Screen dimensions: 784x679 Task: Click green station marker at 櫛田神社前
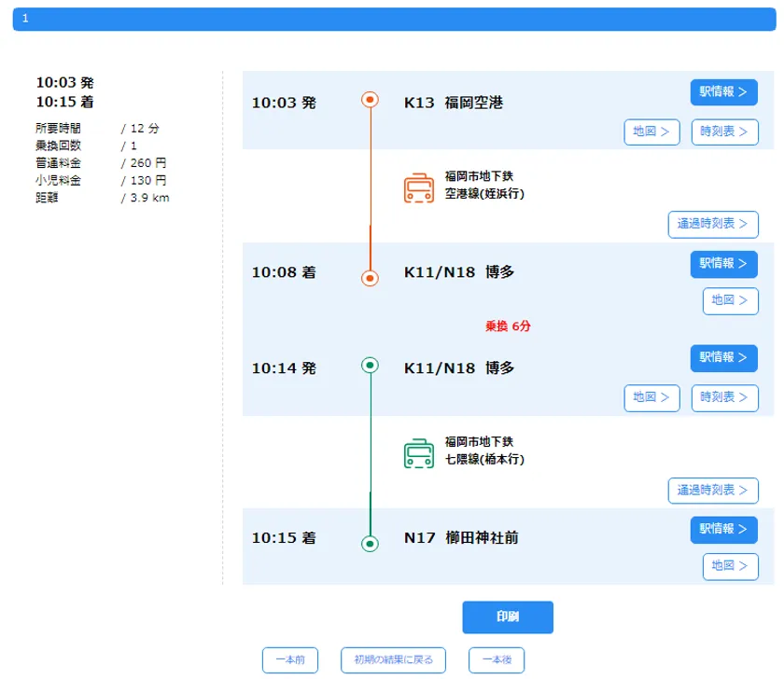370,543
